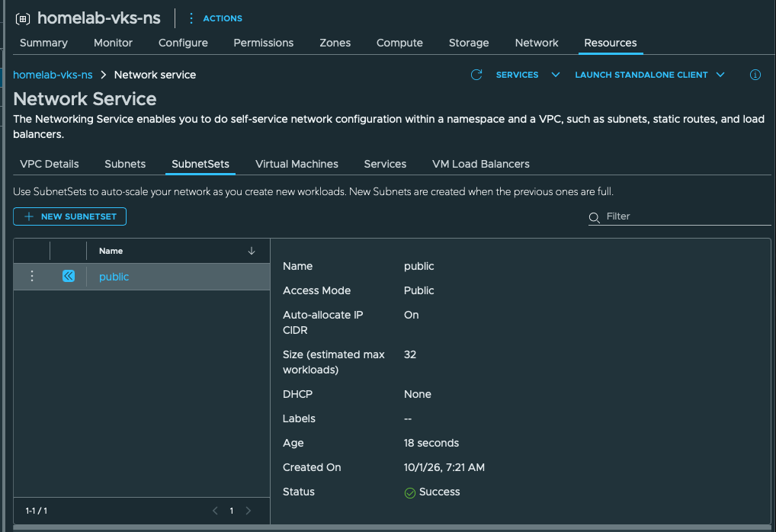Switch to the Monitor tab
The height and width of the screenshot is (532, 776).
coord(113,43)
